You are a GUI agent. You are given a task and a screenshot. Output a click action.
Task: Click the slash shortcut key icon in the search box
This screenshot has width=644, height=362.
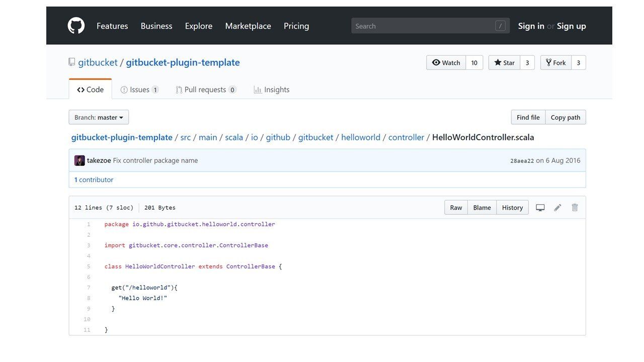[500, 26]
